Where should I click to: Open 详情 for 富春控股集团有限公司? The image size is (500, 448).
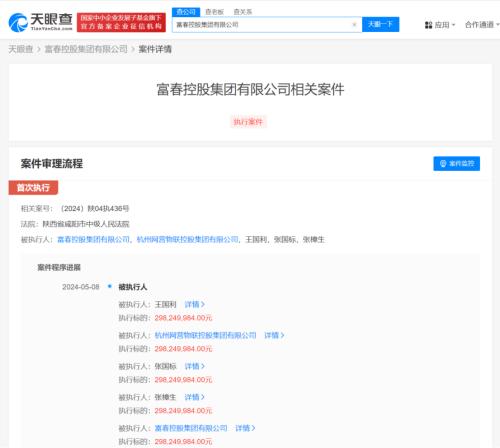tap(245, 428)
